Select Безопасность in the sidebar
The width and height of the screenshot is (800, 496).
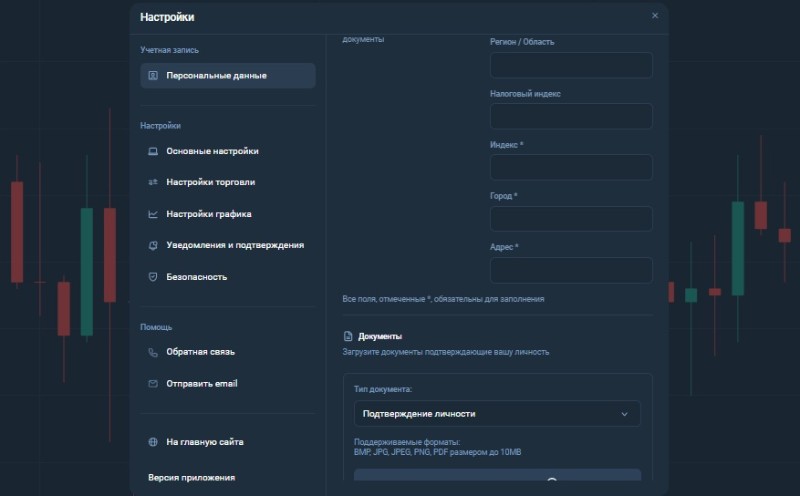coord(196,277)
